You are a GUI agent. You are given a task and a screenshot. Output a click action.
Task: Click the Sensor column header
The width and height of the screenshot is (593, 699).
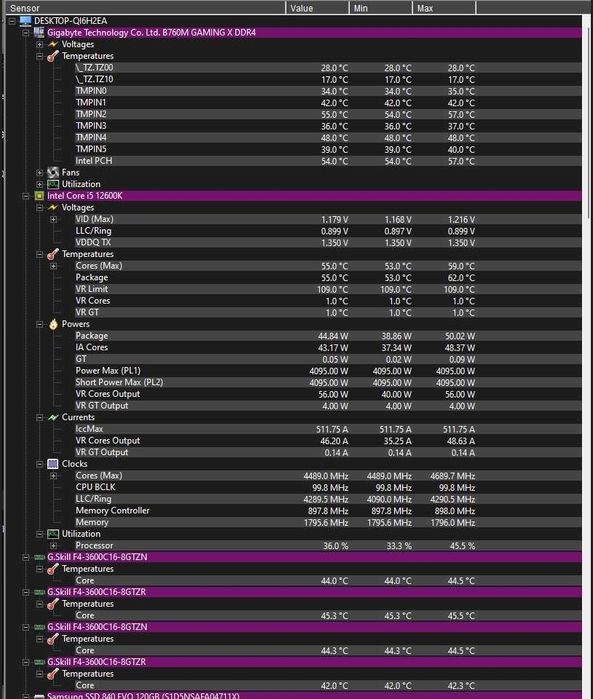145,8
